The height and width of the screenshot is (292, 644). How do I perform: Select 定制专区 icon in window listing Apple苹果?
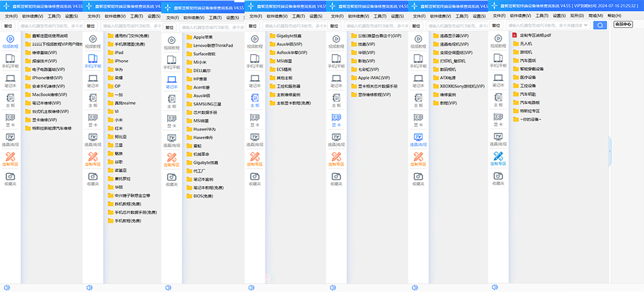[172, 158]
